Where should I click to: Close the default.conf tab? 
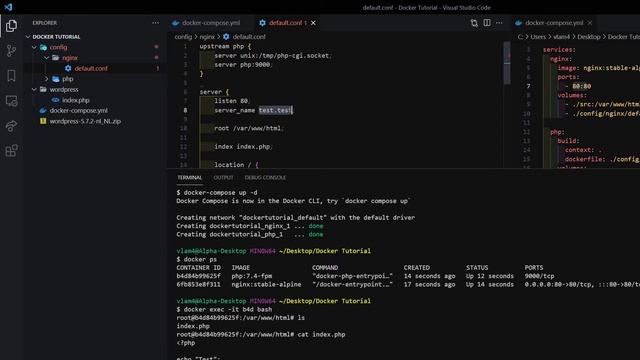[x=313, y=23]
